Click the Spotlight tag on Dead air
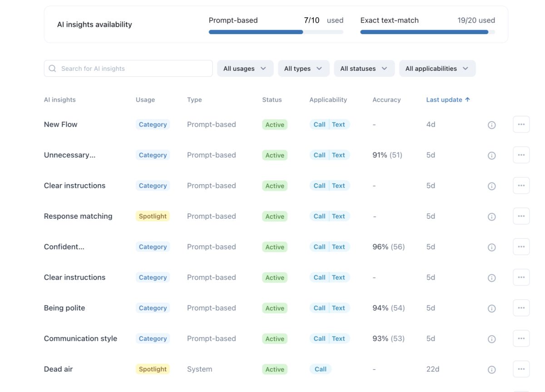 (153, 369)
